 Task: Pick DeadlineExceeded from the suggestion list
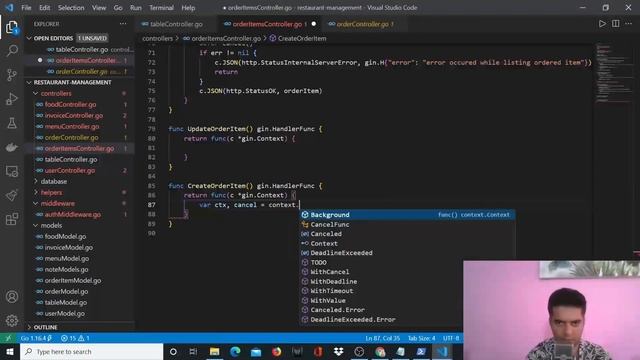pos(407,253)
